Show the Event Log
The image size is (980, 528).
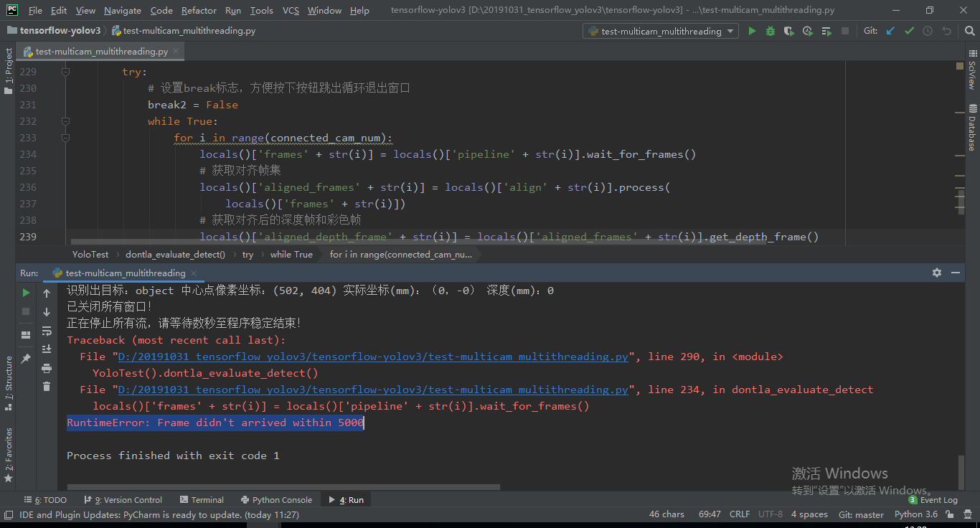(933, 499)
